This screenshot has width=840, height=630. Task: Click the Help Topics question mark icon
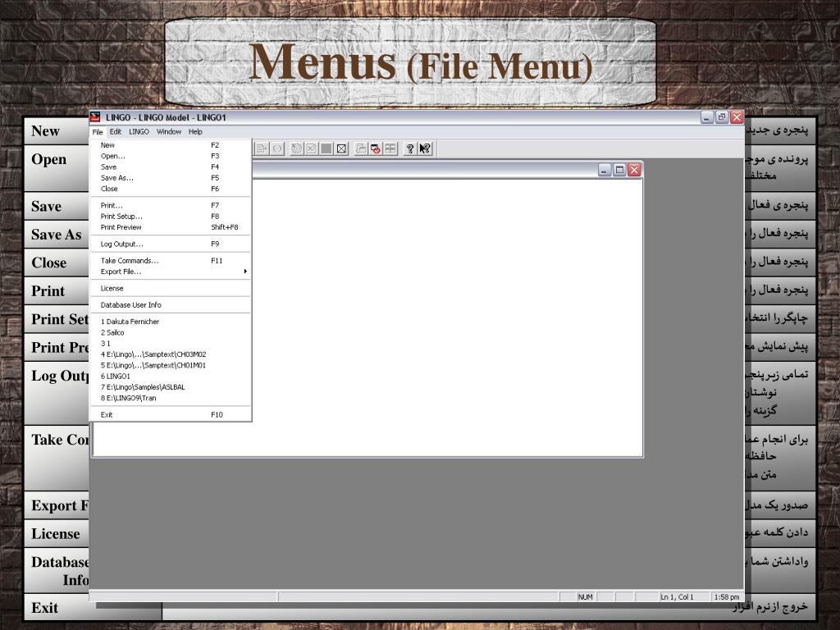coord(410,148)
